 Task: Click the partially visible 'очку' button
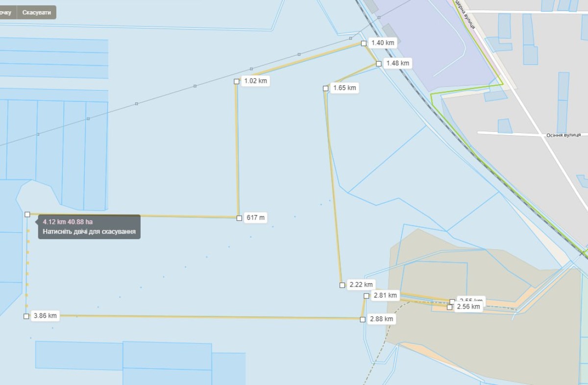pyautogui.click(x=6, y=12)
